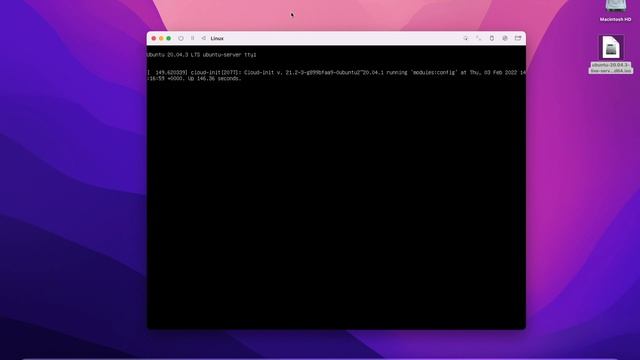
Task: Pause the Linux virtual machine
Action: (193, 38)
